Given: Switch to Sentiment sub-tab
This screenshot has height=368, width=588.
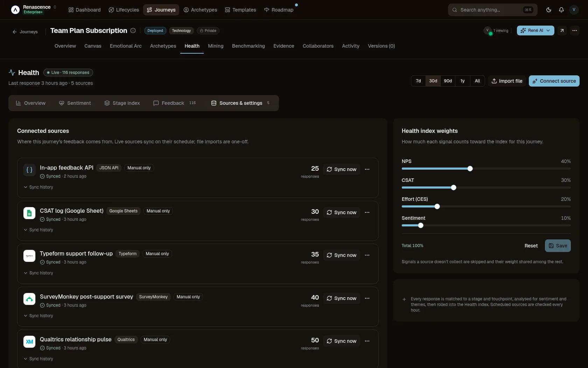Looking at the screenshot, I should [75, 103].
